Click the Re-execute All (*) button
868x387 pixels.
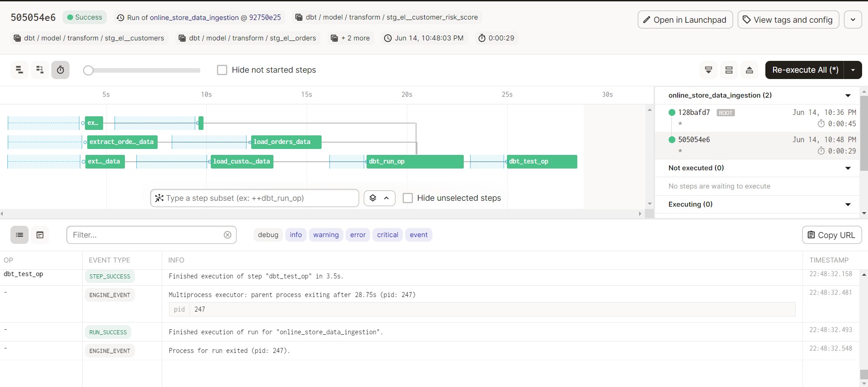[x=805, y=70]
